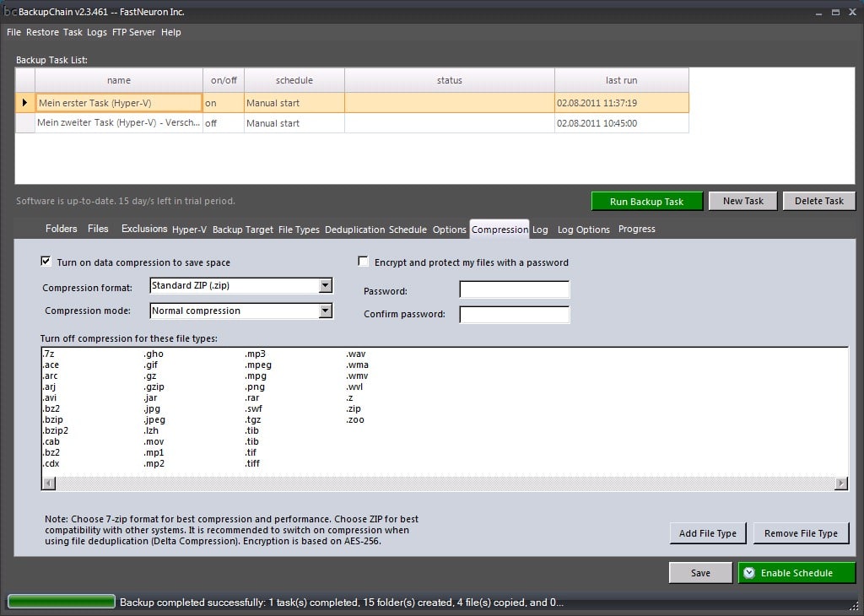Click the green progress bar in status bar

61,602
